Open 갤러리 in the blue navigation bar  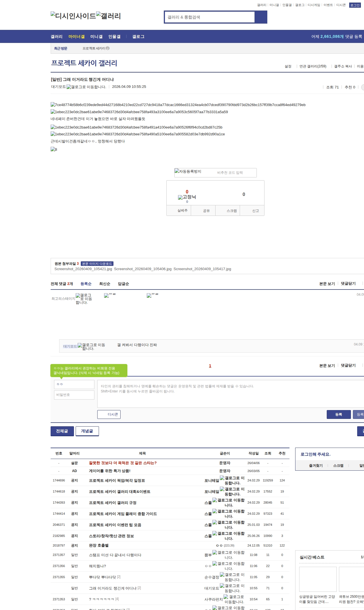point(57,37)
